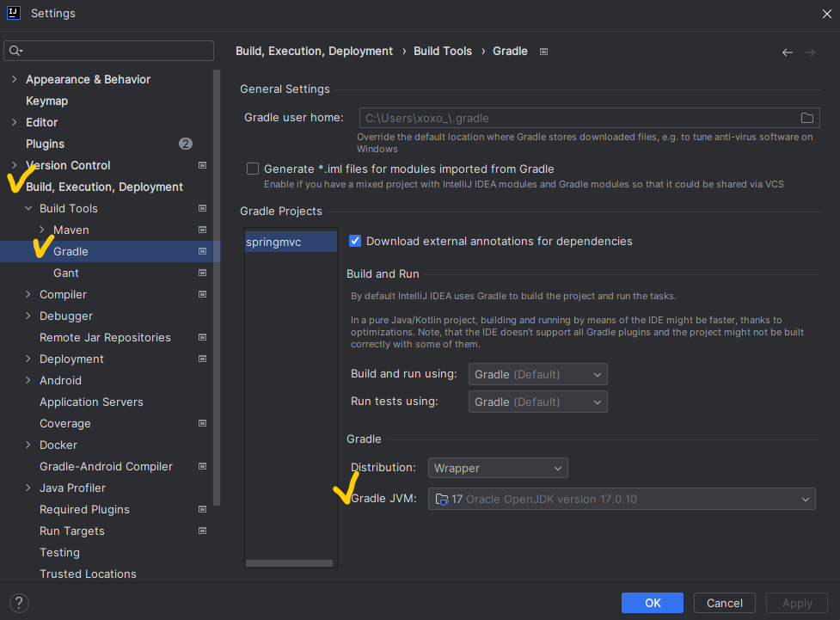The image size is (840, 620).
Task: Select Build, Execution, Deployment in the tree
Action: click(105, 187)
